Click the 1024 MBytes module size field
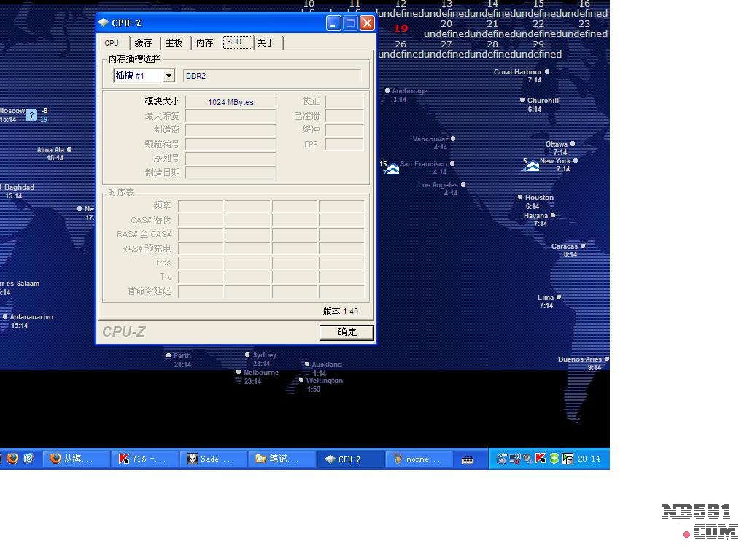747x560 pixels. [231, 102]
